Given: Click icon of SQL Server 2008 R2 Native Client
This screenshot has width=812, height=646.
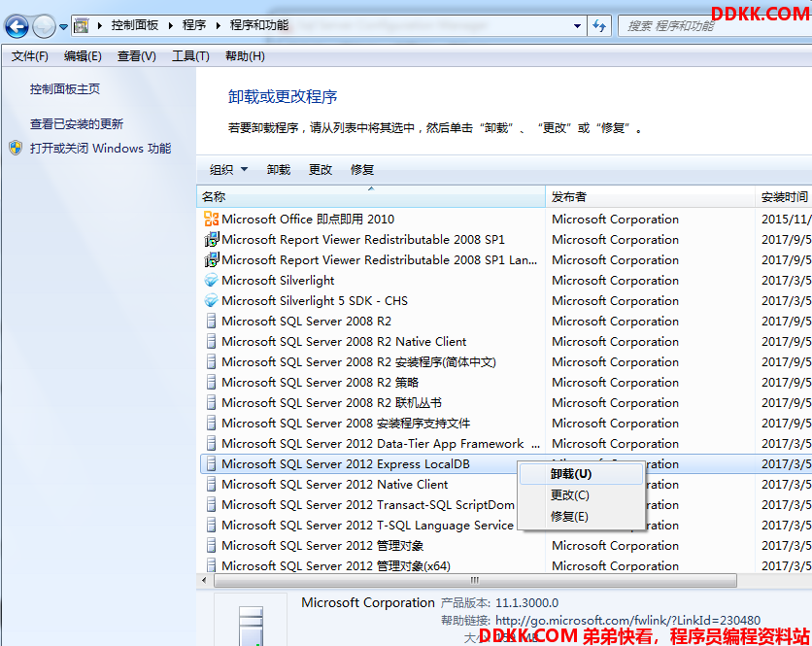Looking at the screenshot, I should coord(212,341).
